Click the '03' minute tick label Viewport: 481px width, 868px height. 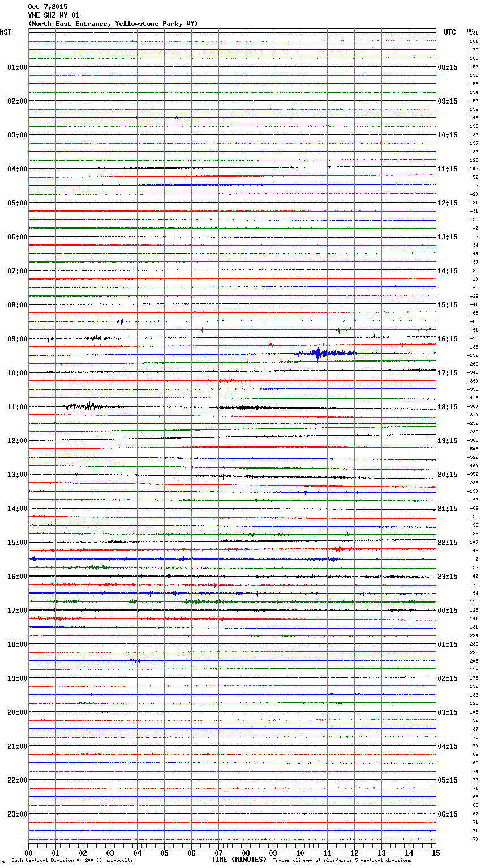(x=110, y=853)
